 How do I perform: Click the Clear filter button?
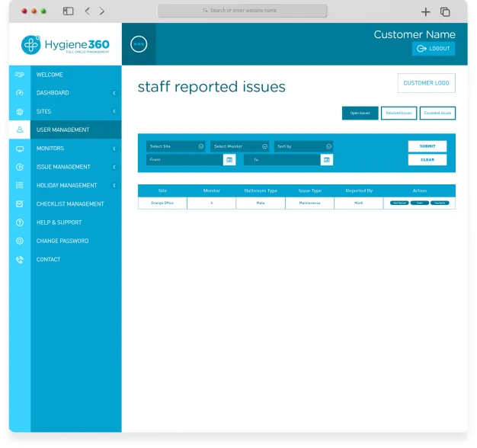click(x=427, y=160)
